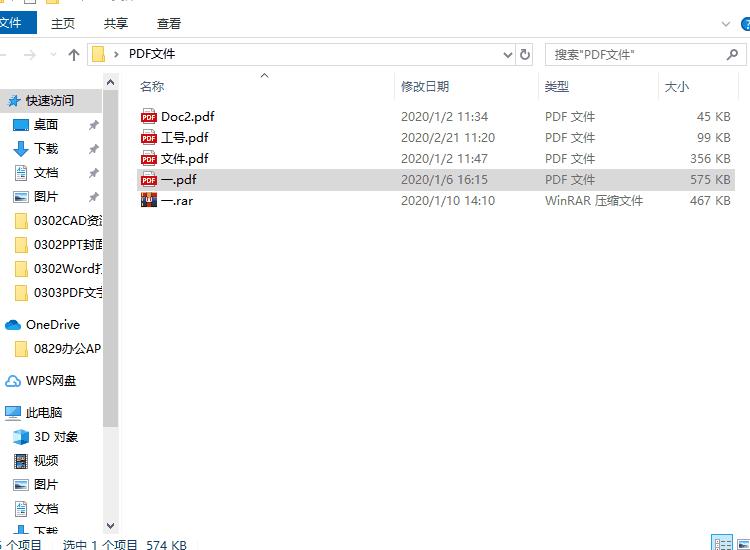750x550 pixels.
Task: Sort files by 大小 column
Action: point(677,87)
